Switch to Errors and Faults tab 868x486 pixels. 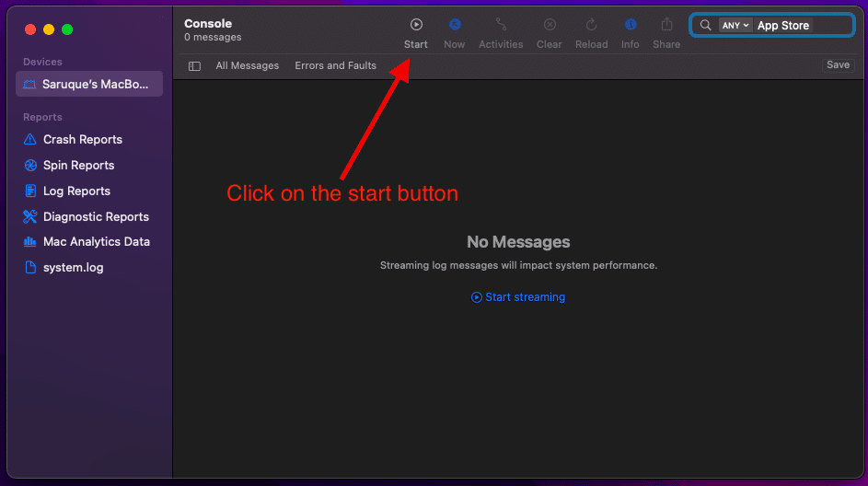(335, 66)
